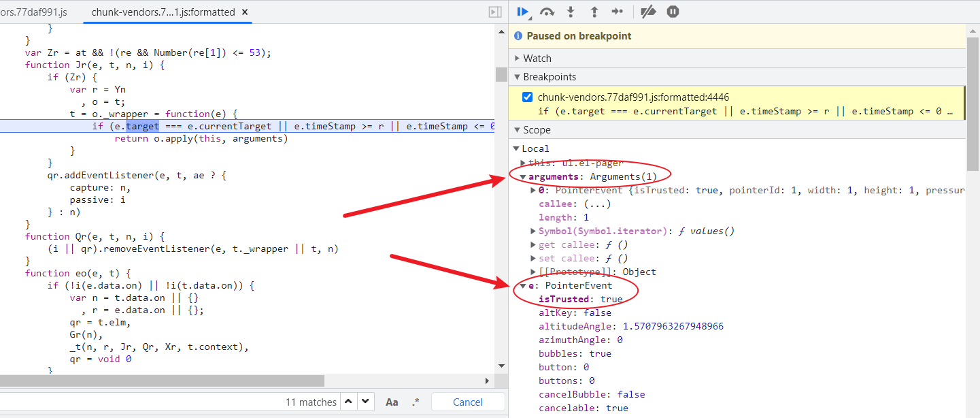
Task: Toggle the debugger sidebar panel icon
Action: [495, 12]
